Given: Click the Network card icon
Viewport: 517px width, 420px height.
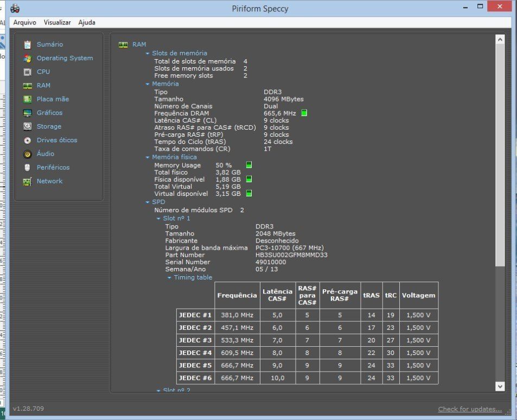Looking at the screenshot, I should (28, 181).
